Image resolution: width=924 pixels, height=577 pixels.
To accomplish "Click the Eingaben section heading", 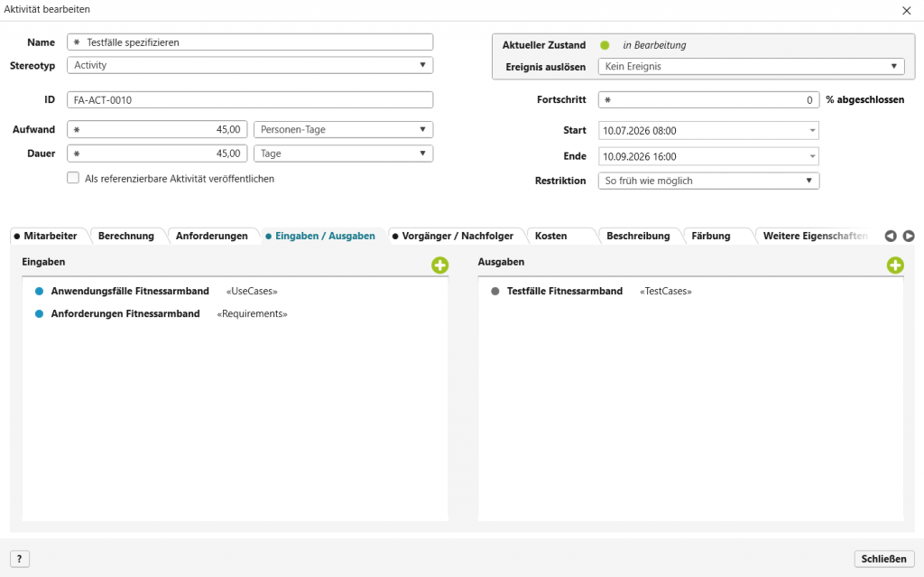I will point(43,261).
